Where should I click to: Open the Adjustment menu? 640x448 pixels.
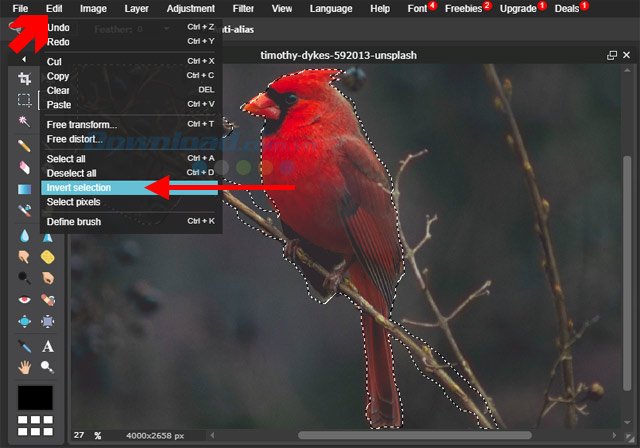191,9
